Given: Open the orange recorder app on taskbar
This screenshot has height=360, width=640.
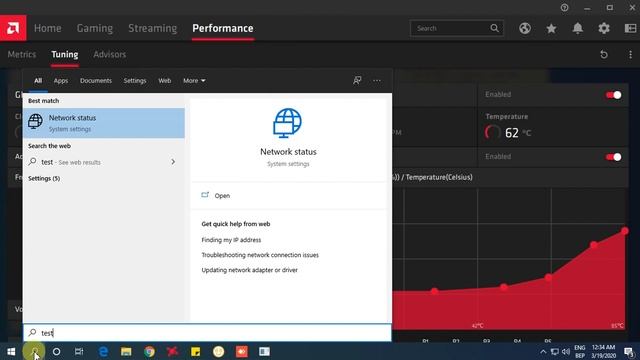Looking at the screenshot, I should 242,351.
